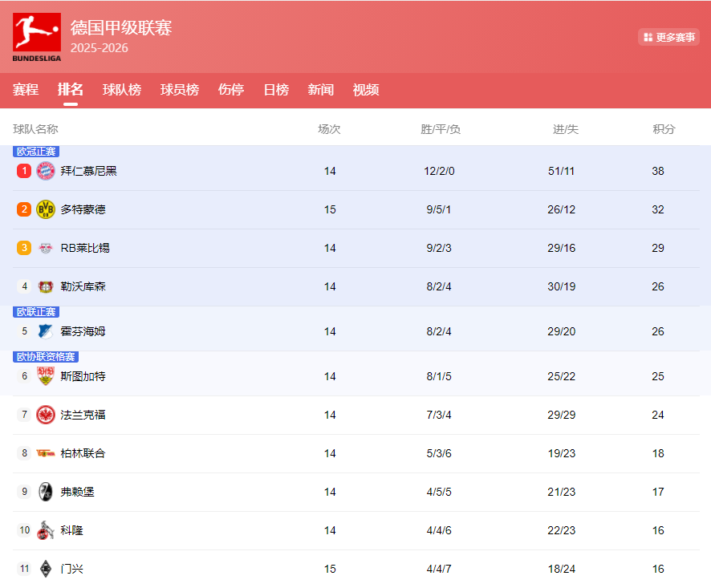
Task: Select the 球员榜 tab
Action: (x=180, y=90)
